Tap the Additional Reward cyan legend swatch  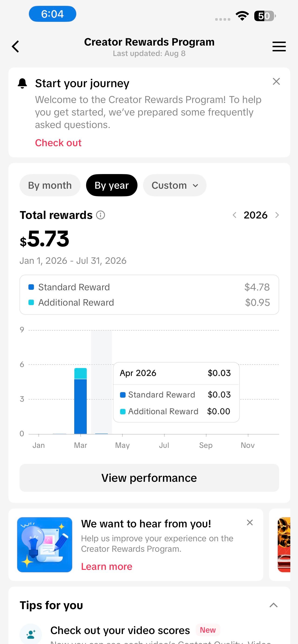coord(31,303)
